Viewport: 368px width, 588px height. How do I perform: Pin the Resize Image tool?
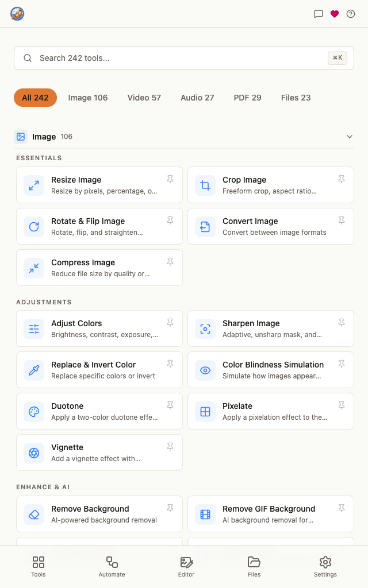pos(170,179)
